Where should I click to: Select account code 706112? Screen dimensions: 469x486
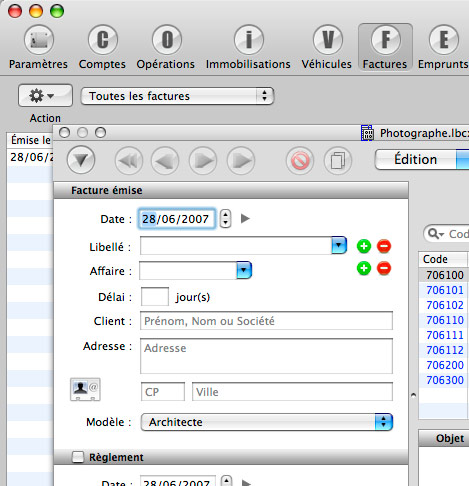pyautogui.click(x=445, y=350)
